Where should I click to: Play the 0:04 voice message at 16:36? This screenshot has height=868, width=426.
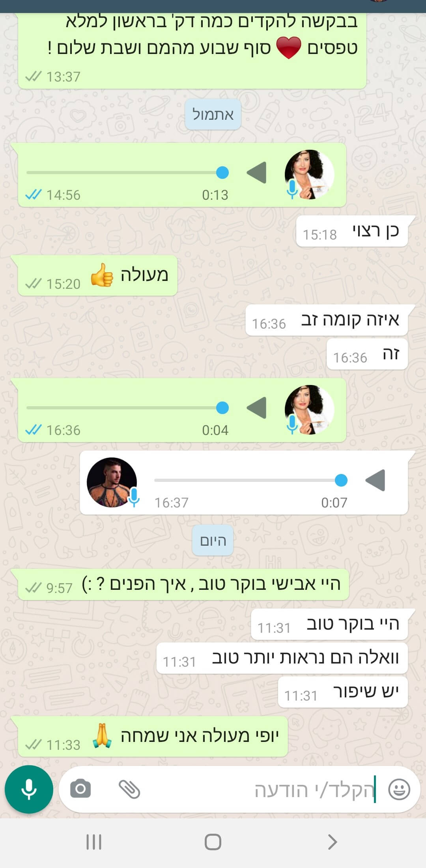point(257,408)
